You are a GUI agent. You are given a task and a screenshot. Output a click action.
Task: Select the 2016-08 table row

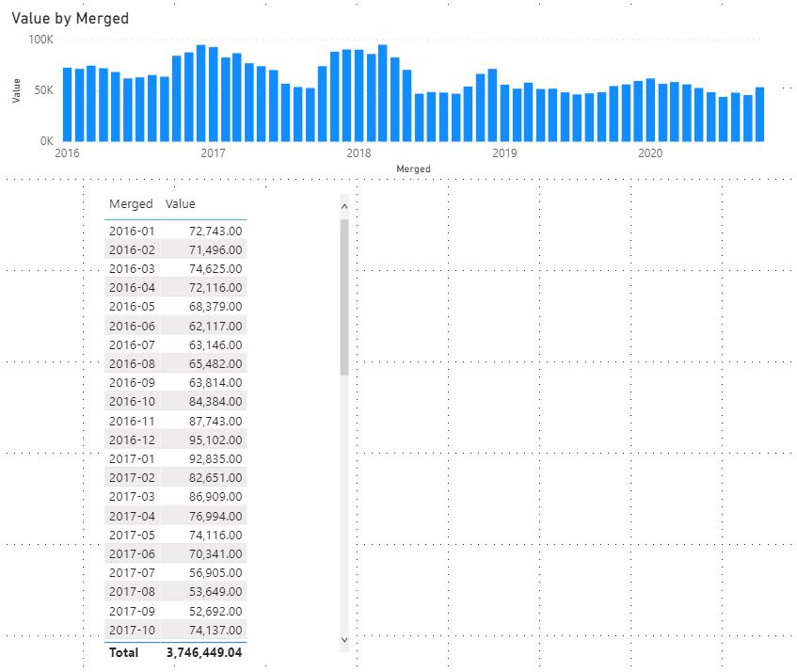click(x=175, y=363)
